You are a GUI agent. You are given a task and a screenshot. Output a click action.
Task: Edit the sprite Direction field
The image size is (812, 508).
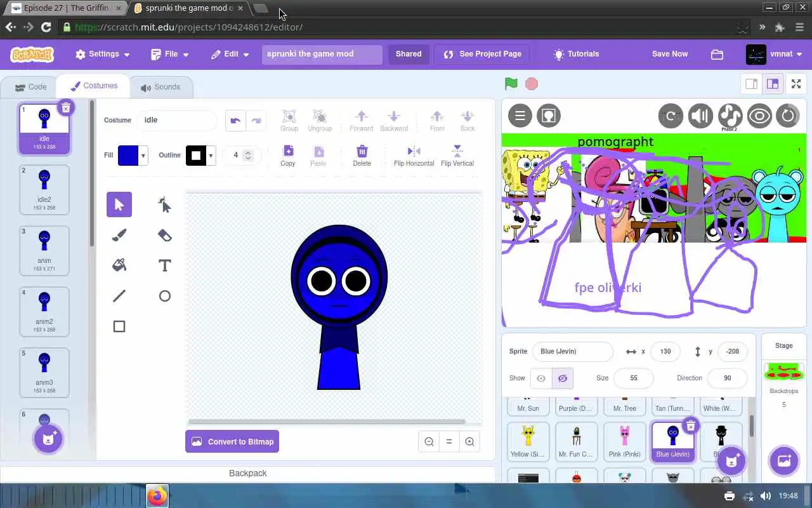[x=728, y=378]
